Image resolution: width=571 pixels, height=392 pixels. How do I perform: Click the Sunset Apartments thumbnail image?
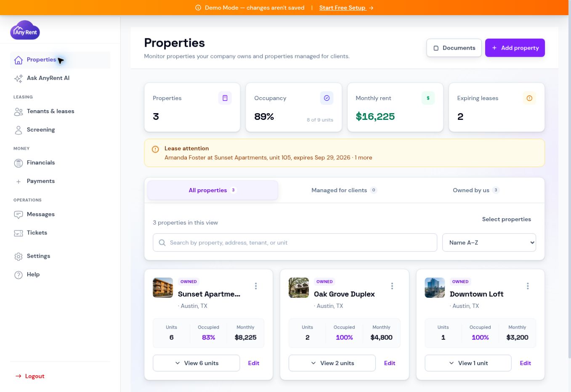[x=163, y=288]
